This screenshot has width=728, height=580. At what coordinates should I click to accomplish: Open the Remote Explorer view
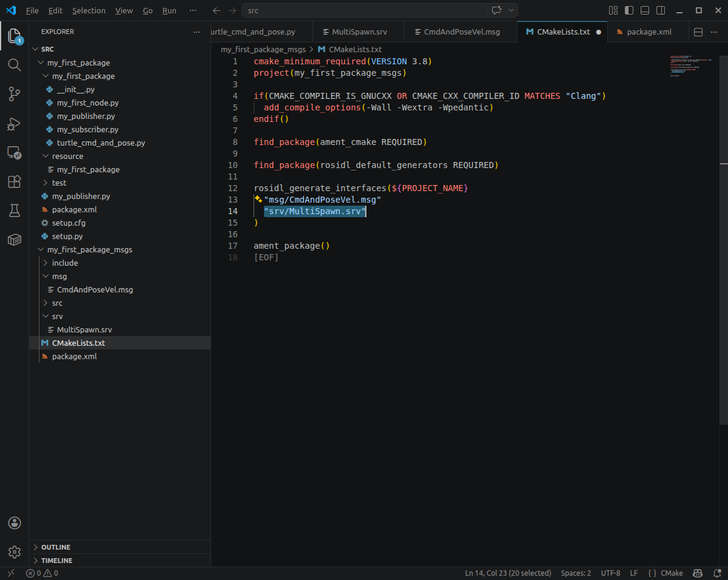pyautogui.click(x=15, y=153)
